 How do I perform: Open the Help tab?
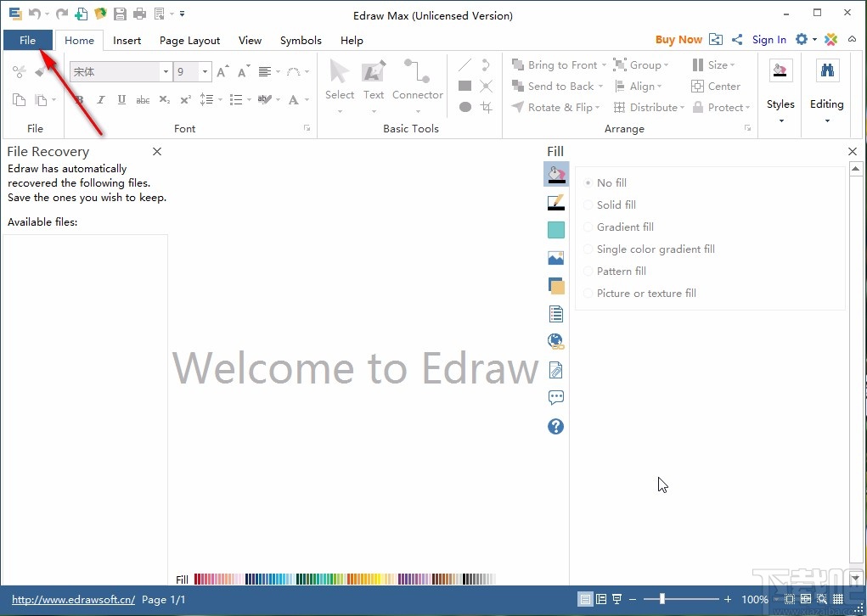click(x=352, y=41)
